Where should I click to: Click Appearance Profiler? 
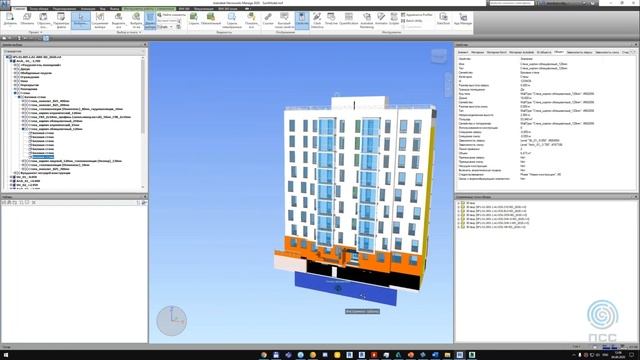coord(417,15)
